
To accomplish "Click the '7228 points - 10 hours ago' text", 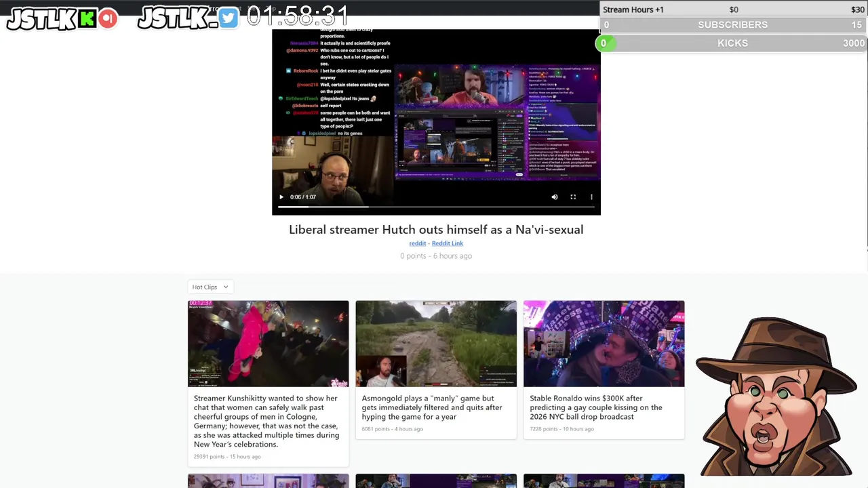I will click(x=563, y=429).
